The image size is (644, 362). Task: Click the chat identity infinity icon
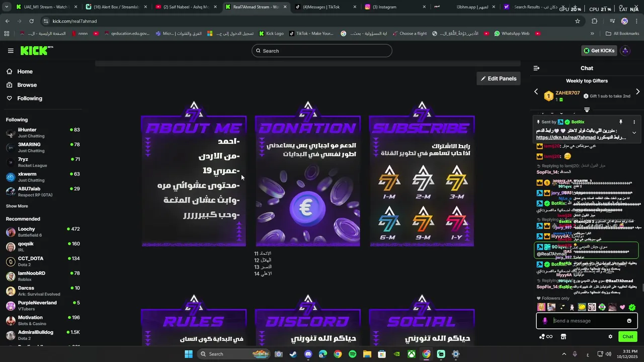(x=549, y=337)
